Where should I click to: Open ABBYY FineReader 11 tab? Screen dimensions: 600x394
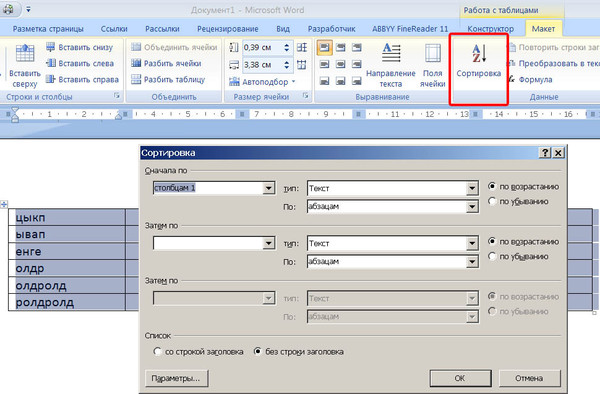[x=410, y=29]
